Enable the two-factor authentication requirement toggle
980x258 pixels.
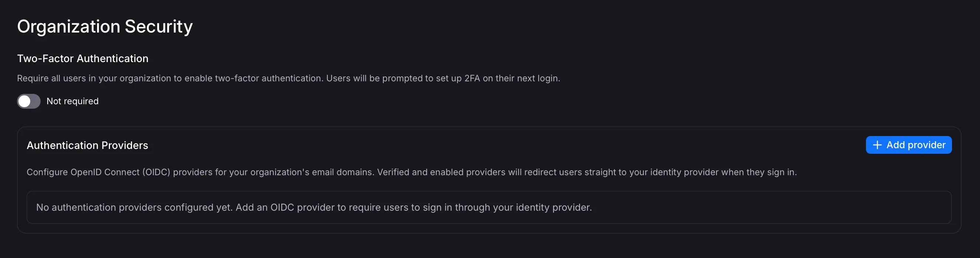[28, 101]
